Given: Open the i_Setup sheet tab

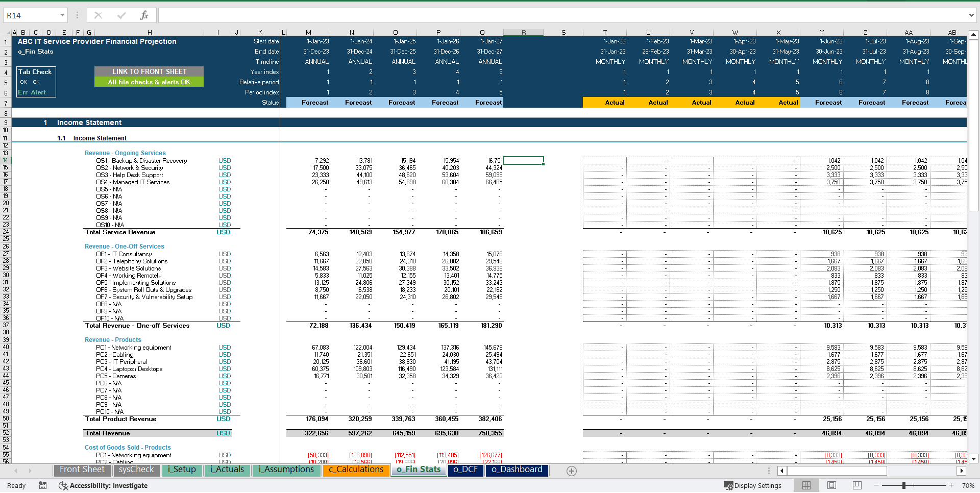Looking at the screenshot, I should click(x=182, y=470).
